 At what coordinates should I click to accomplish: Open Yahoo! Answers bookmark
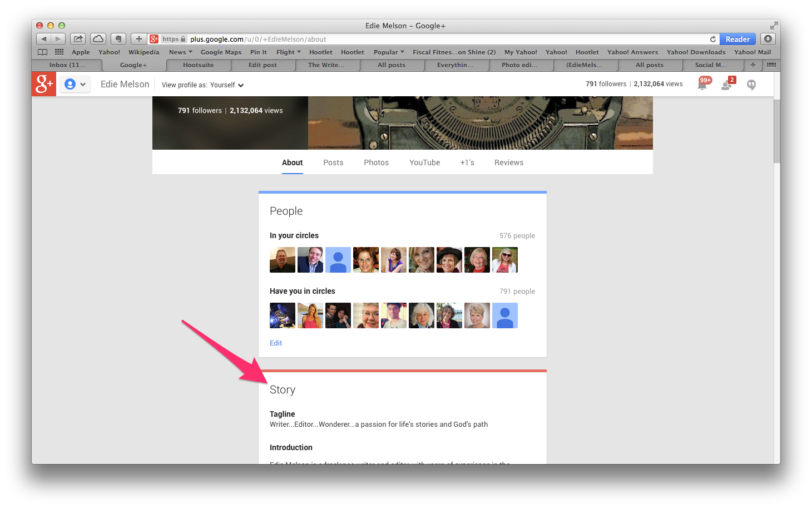click(x=632, y=52)
